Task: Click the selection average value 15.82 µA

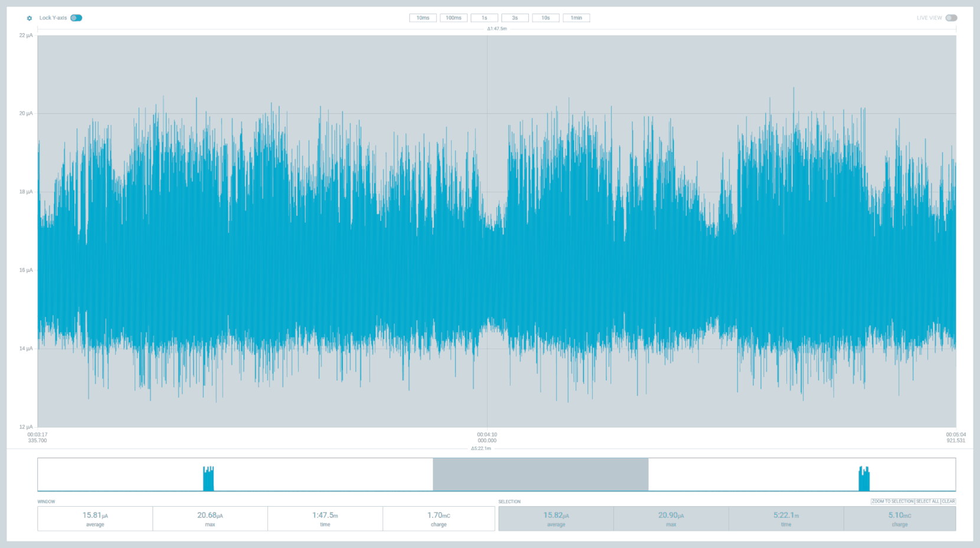Action: pos(556,516)
